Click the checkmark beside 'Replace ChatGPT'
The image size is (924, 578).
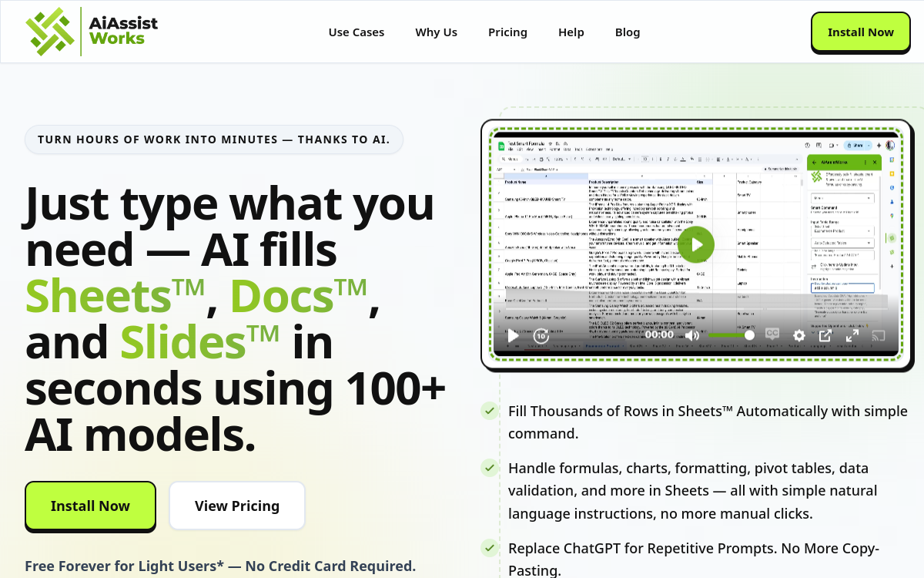coord(490,547)
